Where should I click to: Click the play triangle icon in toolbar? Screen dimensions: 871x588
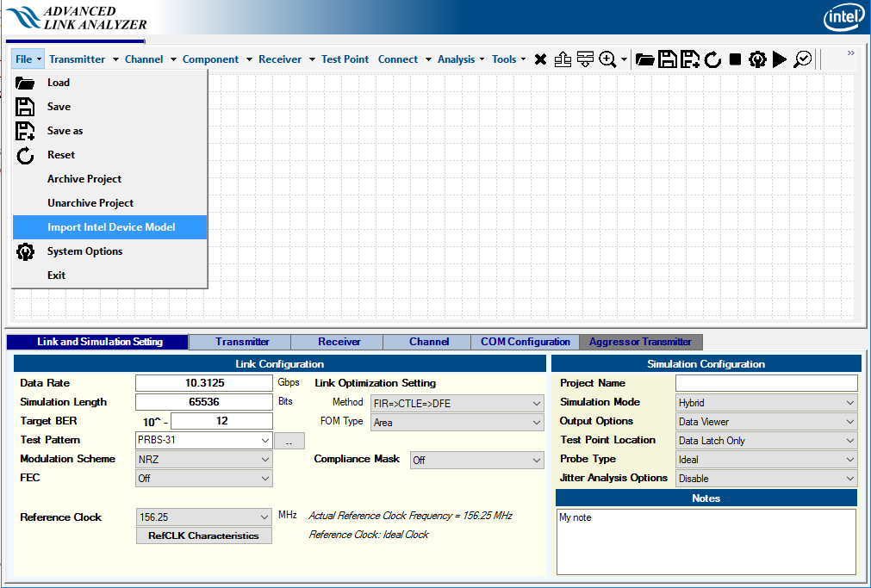point(780,59)
